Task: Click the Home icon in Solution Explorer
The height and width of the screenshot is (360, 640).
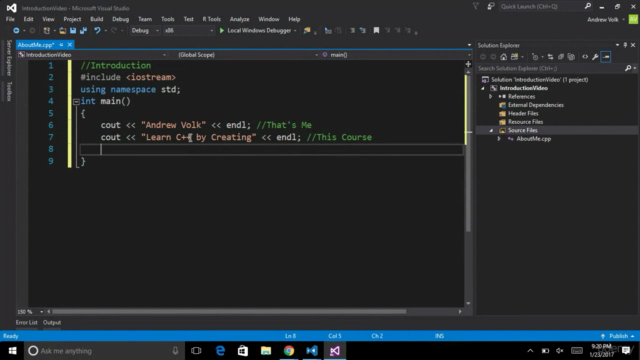Action: pyautogui.click(x=504, y=57)
